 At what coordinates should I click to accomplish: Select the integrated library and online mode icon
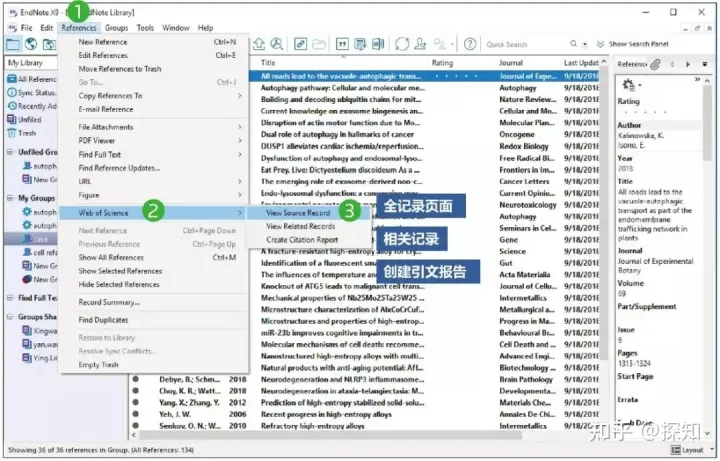click(x=48, y=44)
